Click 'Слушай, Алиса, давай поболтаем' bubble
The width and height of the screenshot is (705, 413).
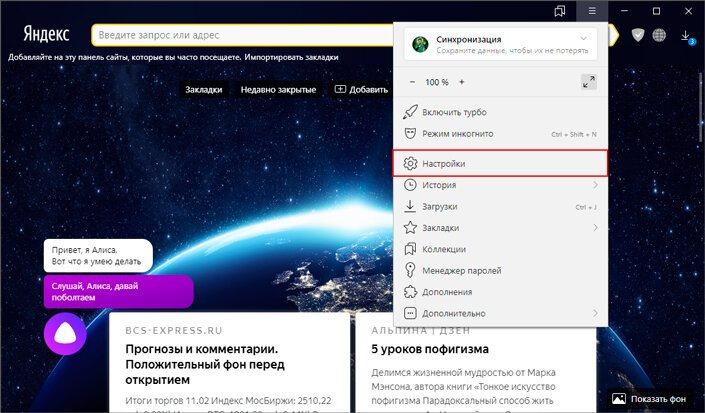(x=119, y=292)
